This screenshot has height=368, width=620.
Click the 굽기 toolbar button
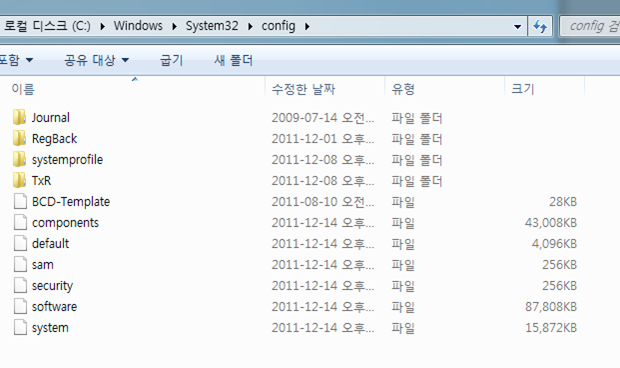(172, 60)
